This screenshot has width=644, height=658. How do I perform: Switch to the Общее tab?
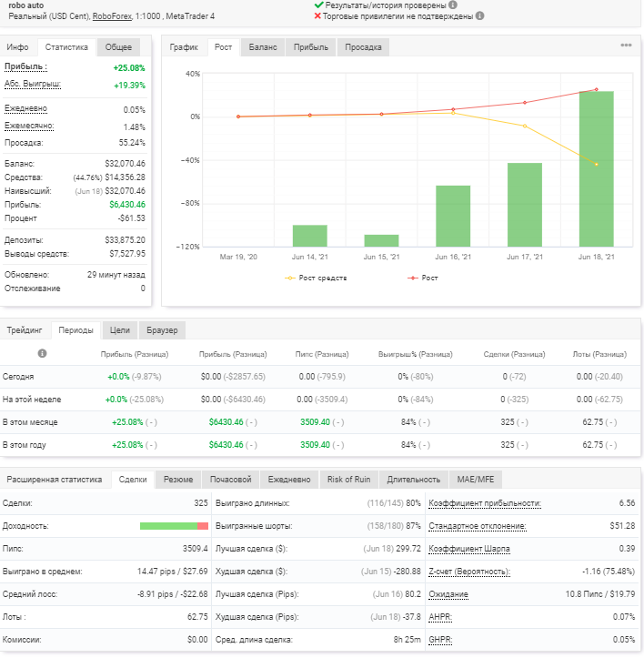tap(118, 47)
